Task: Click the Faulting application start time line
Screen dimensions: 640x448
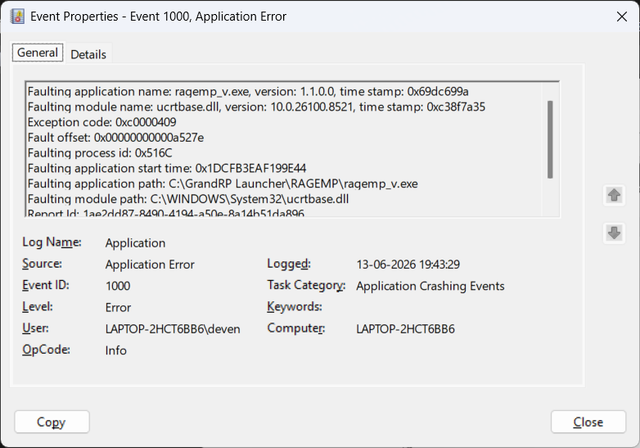Action: click(167, 168)
